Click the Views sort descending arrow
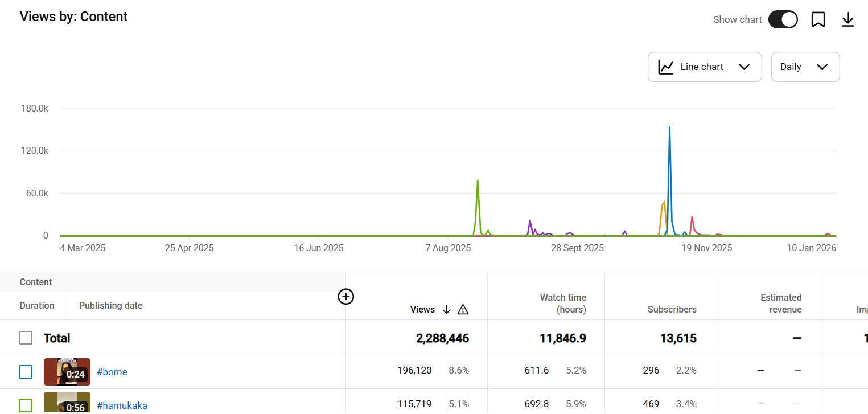868x414 pixels. [x=446, y=309]
